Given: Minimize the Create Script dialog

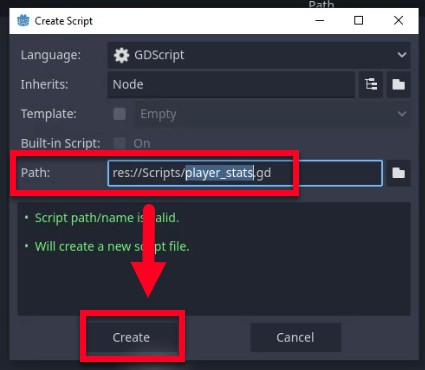Looking at the screenshot, I should [x=320, y=21].
